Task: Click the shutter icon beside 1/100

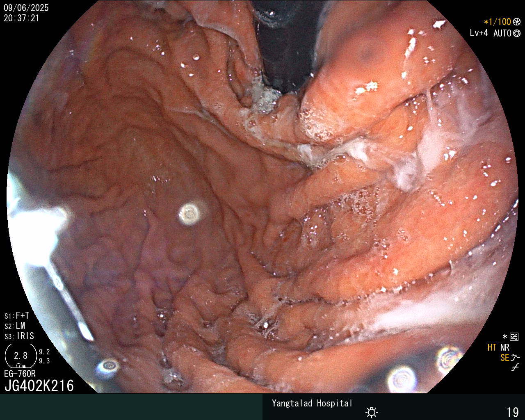Action: tap(517, 22)
